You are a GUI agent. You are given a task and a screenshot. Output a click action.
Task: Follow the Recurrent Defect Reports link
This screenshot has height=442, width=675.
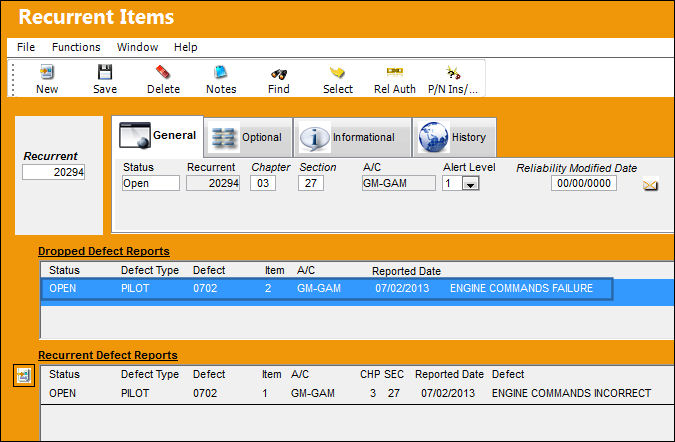pyautogui.click(x=108, y=355)
